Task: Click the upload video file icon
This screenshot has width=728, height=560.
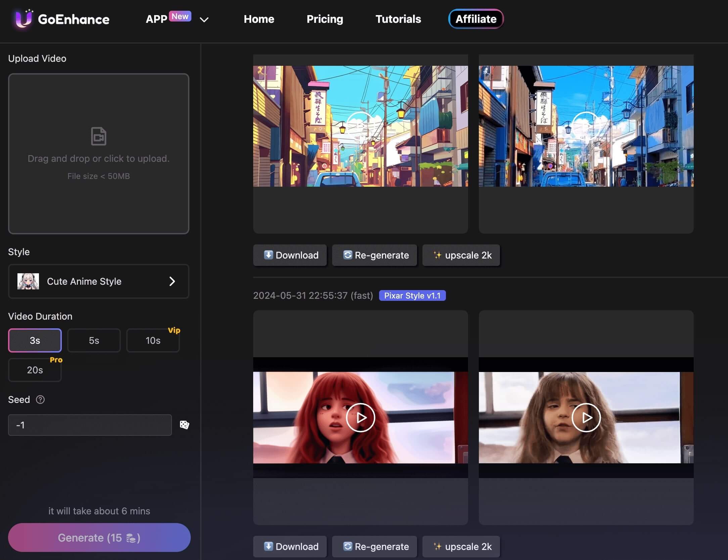Action: tap(98, 136)
